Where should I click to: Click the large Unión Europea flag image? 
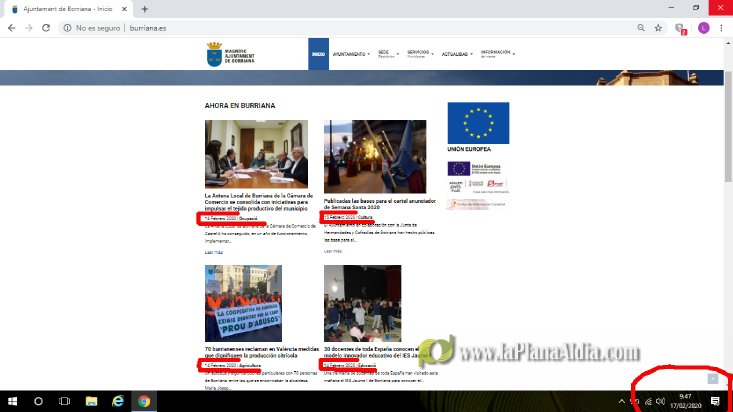point(478,123)
